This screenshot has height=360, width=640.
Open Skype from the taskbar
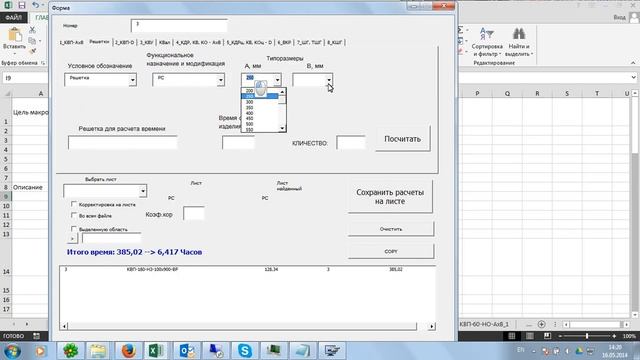245,350
